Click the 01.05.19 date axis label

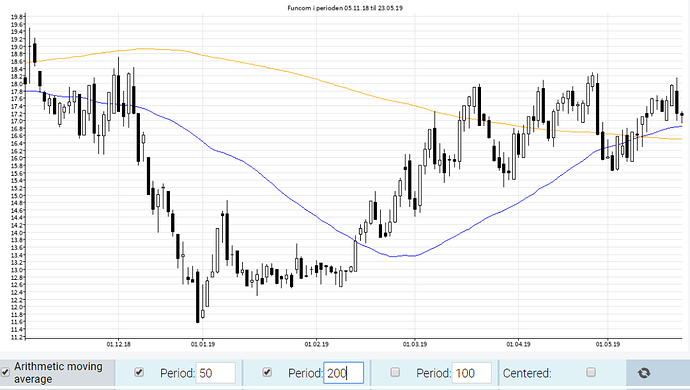point(608,344)
